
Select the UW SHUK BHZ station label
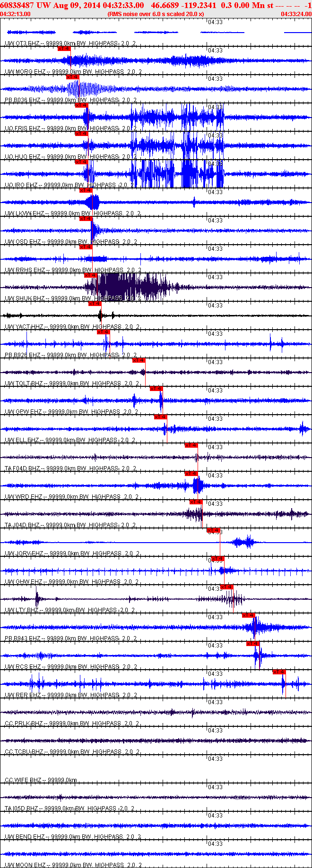(25, 298)
